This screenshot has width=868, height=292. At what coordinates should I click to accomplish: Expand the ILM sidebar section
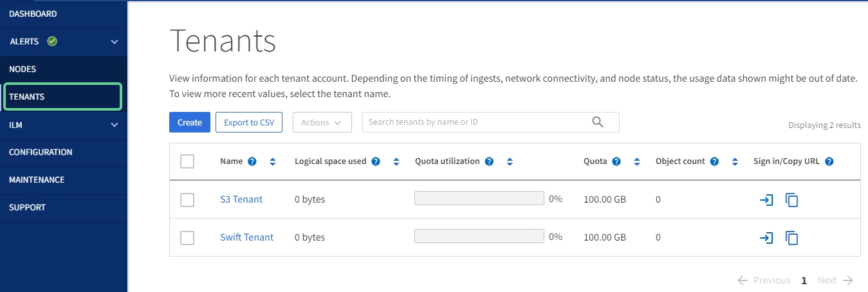pos(115,125)
